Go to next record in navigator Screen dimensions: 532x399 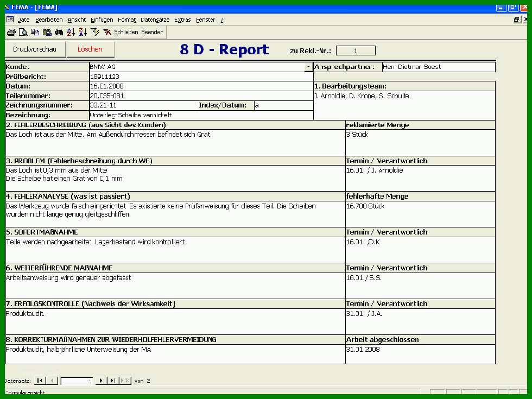[101, 381]
